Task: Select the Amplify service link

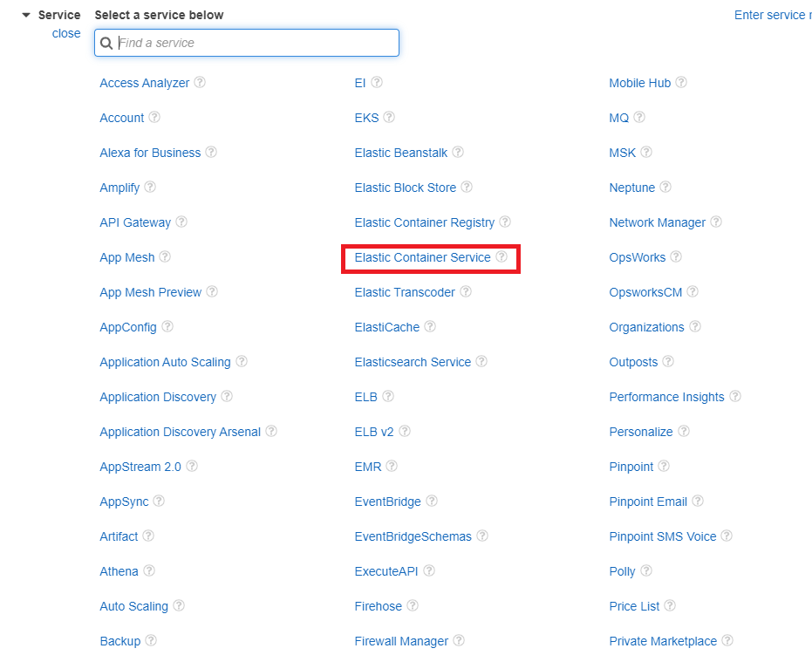Action: point(119,188)
